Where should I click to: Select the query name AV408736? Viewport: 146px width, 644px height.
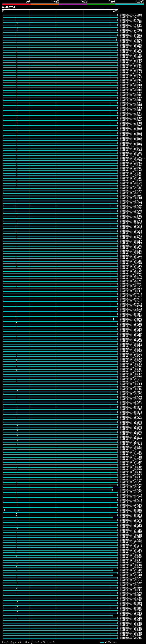pyautogui.click(x=8, y=7)
